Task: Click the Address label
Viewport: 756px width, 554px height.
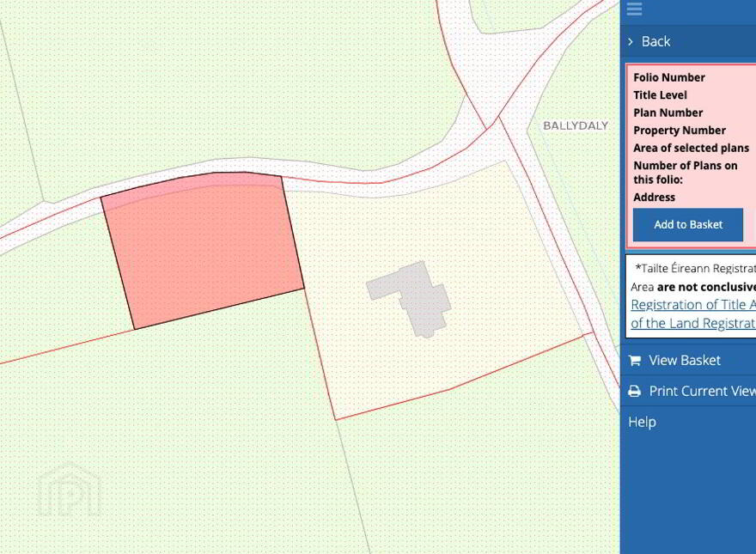Action: click(655, 198)
